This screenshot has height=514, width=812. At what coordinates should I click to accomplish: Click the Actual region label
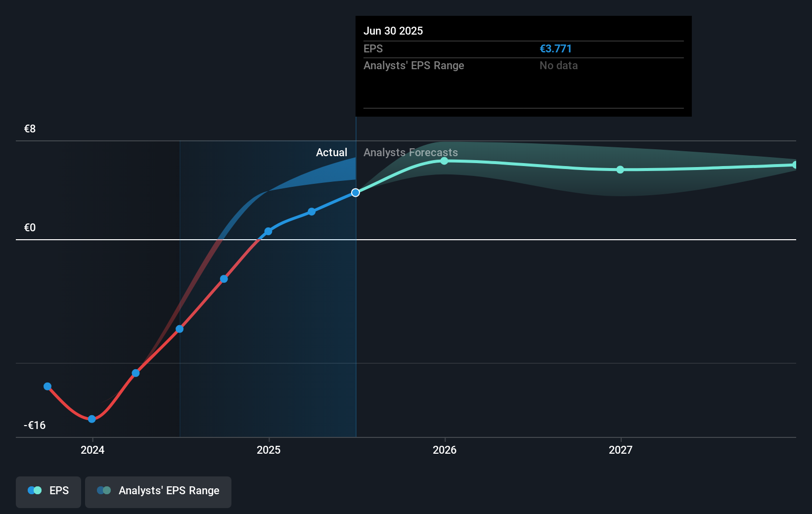[x=331, y=152]
